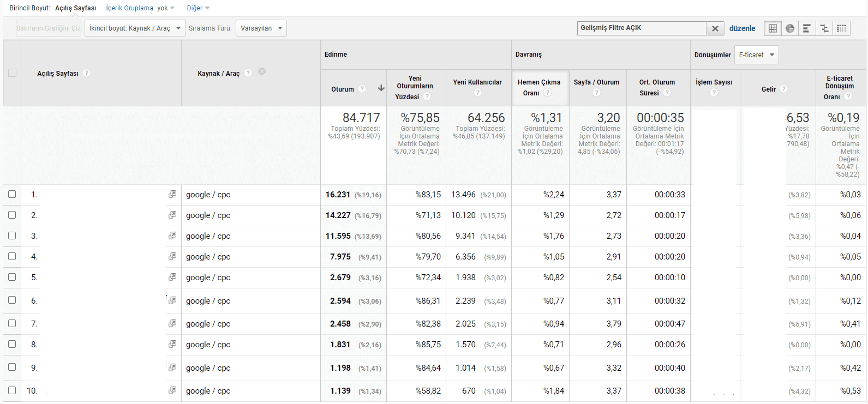Tick the checkbox for row 1
The height and width of the screenshot is (404, 868).
[x=12, y=194]
